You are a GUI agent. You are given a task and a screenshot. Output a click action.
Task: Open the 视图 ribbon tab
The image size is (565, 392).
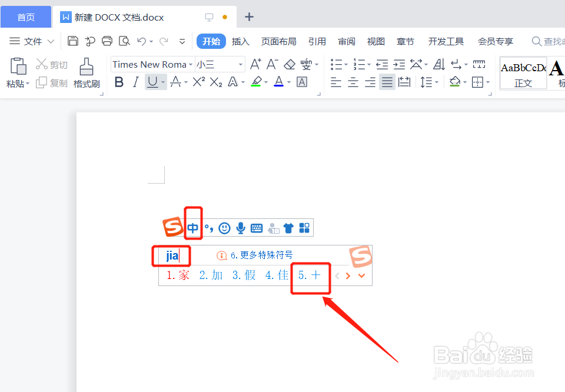tap(376, 41)
